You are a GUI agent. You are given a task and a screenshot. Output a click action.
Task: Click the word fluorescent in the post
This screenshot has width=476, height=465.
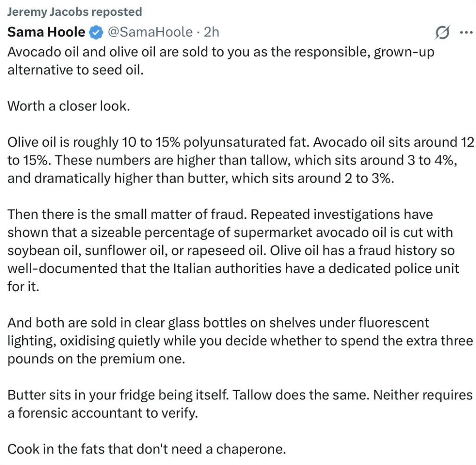click(394, 323)
